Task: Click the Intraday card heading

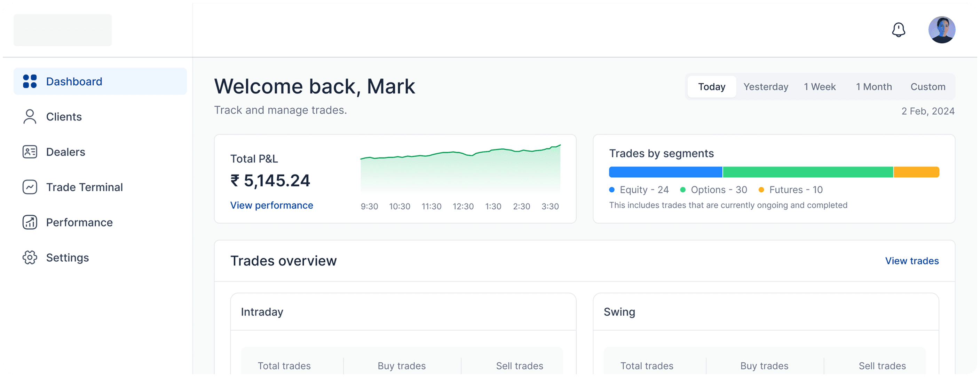Action: (262, 312)
